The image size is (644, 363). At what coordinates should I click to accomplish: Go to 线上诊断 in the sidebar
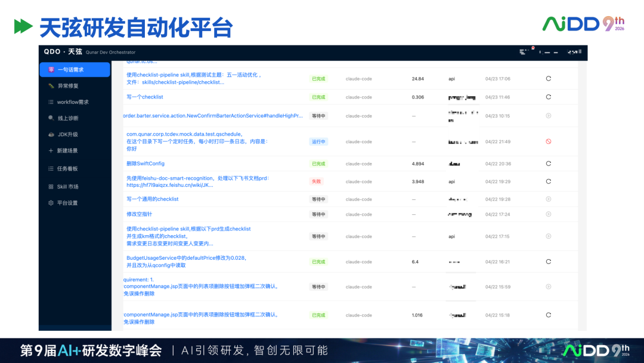coord(75,118)
